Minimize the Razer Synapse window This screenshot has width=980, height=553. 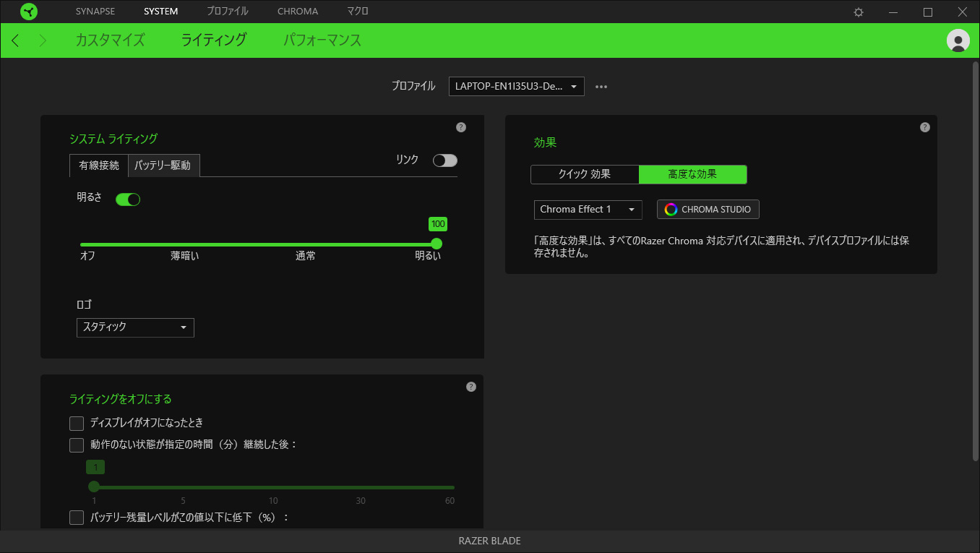pyautogui.click(x=893, y=12)
